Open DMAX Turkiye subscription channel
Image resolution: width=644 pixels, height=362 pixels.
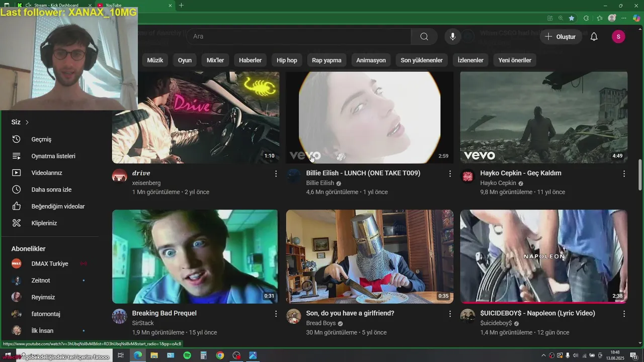pos(50,263)
